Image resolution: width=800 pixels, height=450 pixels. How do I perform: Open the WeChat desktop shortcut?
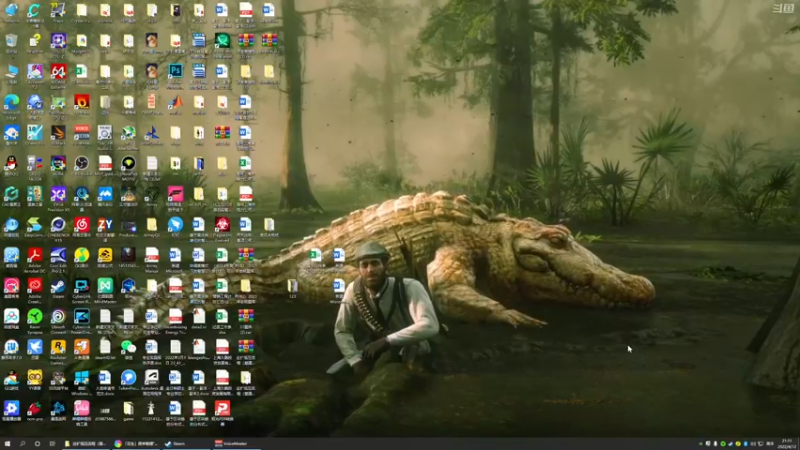(x=129, y=351)
